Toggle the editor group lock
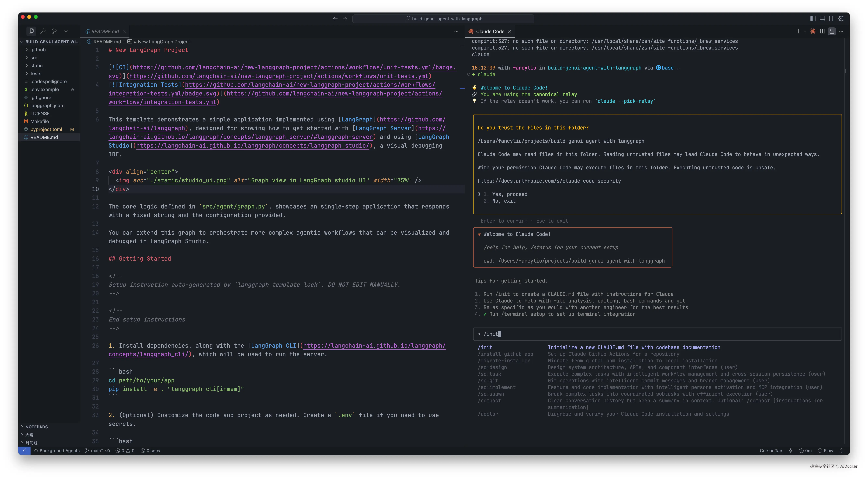 pyautogui.click(x=832, y=31)
